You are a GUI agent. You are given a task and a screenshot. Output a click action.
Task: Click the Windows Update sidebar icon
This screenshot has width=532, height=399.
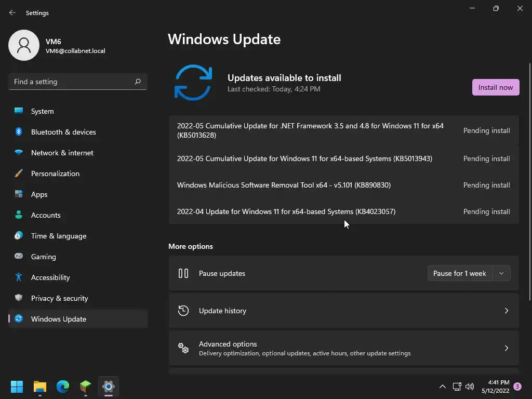click(19, 318)
